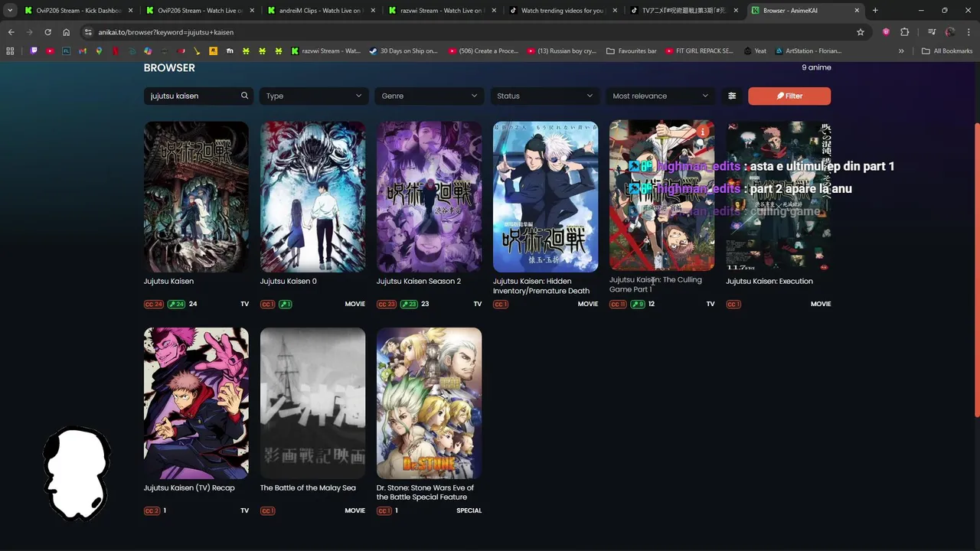Open the tab search chevron in the tab strip

click(x=10, y=11)
